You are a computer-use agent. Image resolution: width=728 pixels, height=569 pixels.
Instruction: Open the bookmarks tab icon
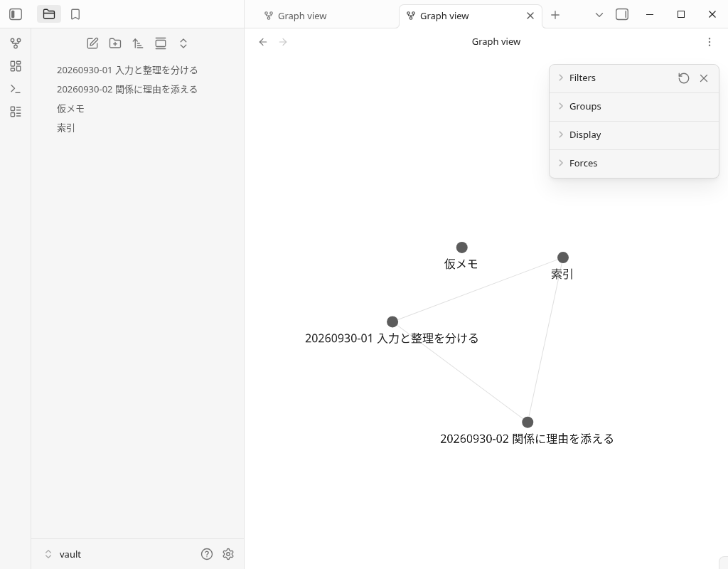[75, 14]
